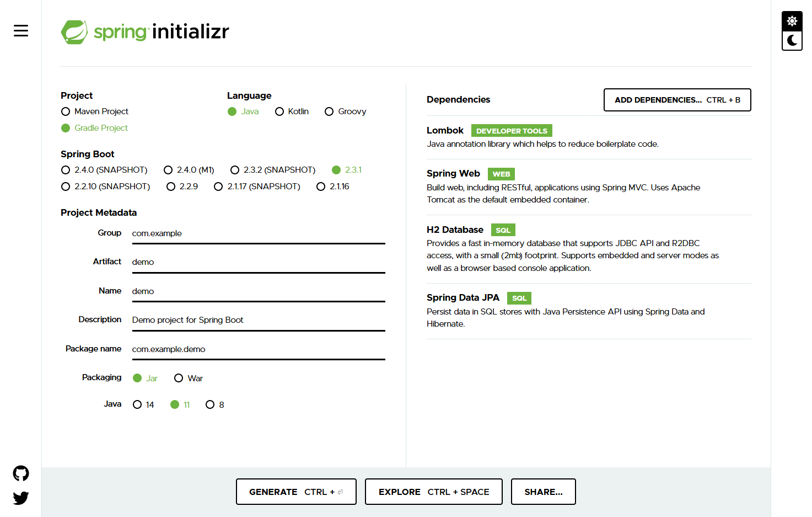The width and height of the screenshot is (812, 517).
Task: Click the SQL tag on H2 Database
Action: click(x=503, y=230)
